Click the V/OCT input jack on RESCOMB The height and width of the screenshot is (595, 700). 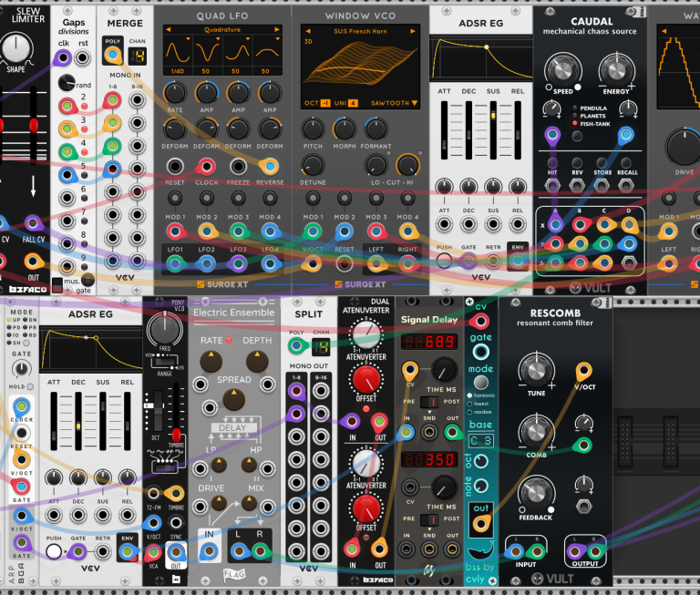coord(583,372)
